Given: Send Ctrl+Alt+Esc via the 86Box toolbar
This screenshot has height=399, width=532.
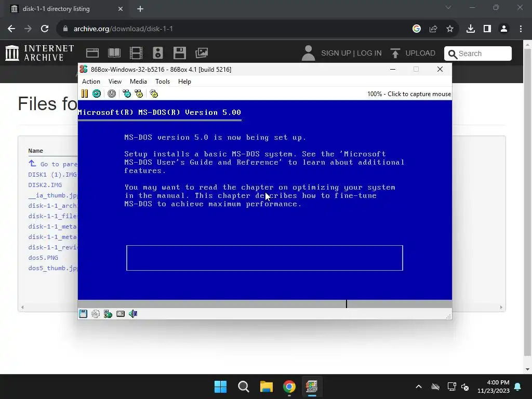Looking at the screenshot, I should [x=139, y=94].
